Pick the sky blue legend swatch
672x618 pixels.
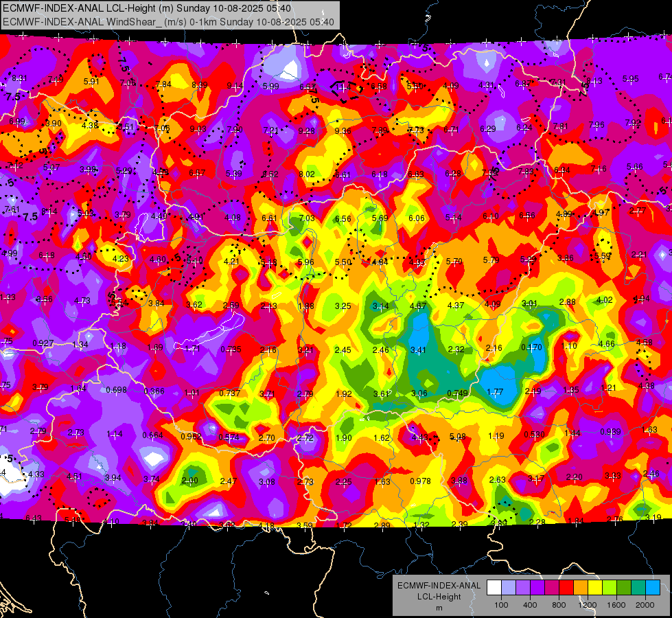point(653,588)
